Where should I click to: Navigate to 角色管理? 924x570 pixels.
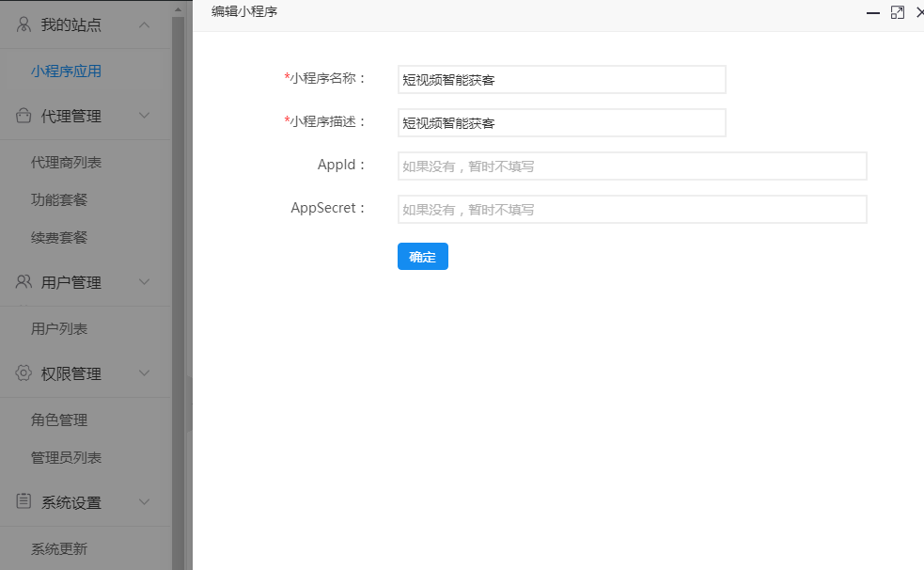pos(59,420)
